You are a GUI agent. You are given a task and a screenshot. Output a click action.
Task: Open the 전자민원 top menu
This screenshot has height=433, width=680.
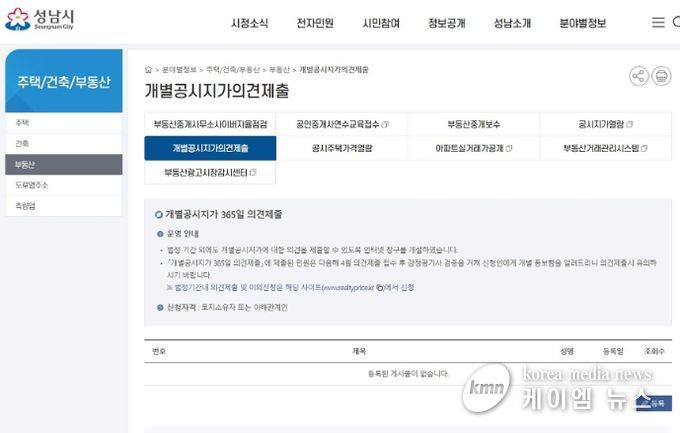[x=315, y=23]
